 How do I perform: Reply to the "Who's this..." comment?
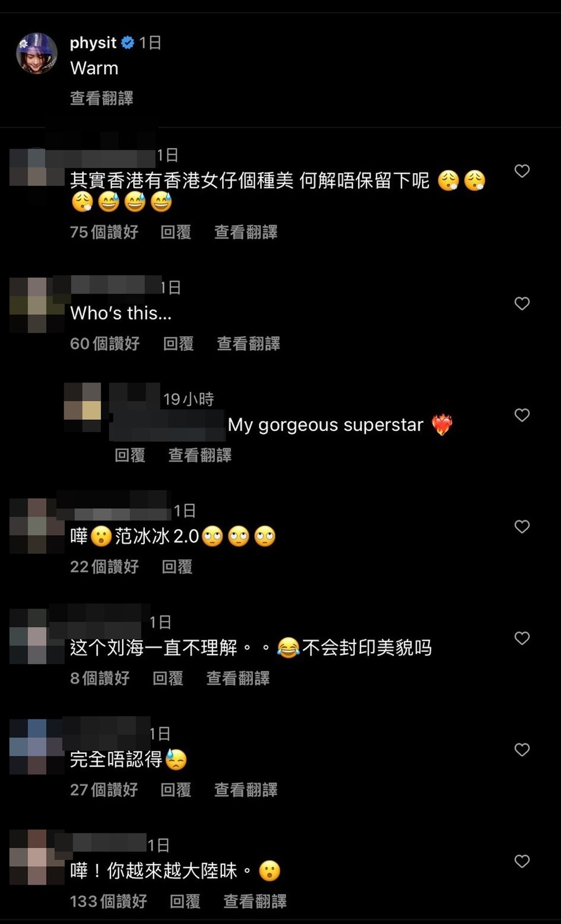click(x=178, y=343)
